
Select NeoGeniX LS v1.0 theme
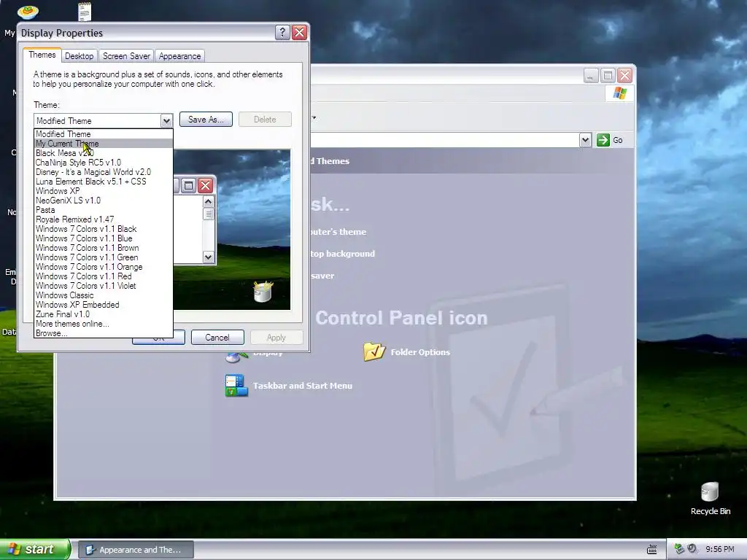104,201
